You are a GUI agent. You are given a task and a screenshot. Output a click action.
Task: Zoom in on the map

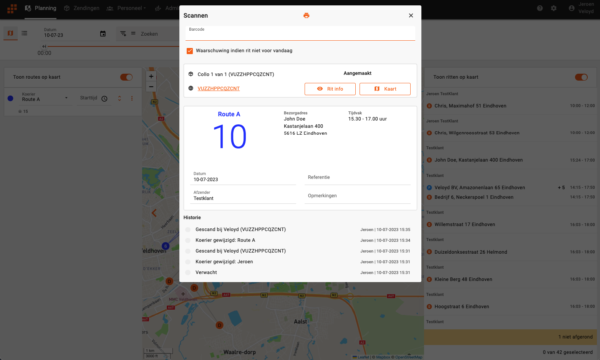click(x=151, y=76)
